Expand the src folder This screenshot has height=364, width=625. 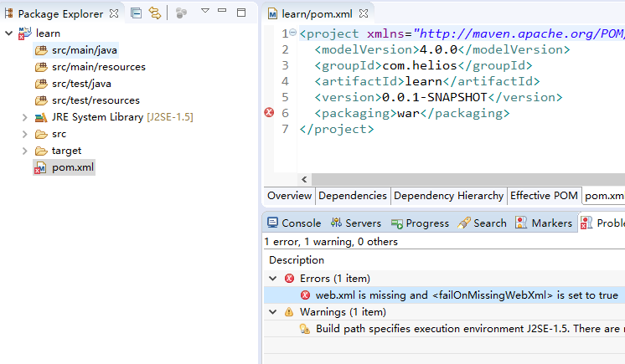[24, 134]
